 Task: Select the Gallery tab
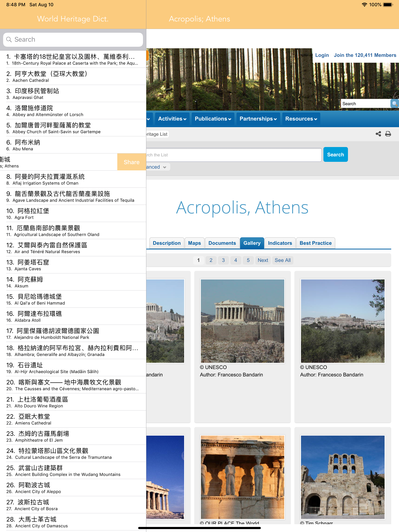[252, 243]
